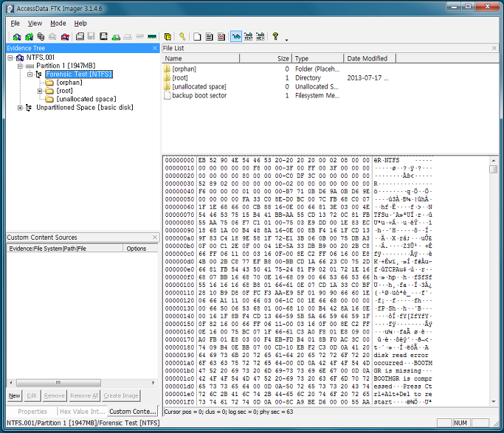Viewport: 504px width, 433px height.
Task: Switch viewer to Text mode icon
Action: click(248, 37)
